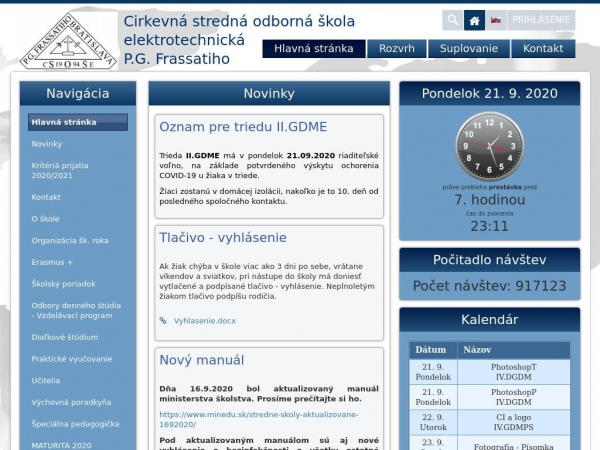Image resolution: width=600 pixels, height=450 pixels.
Task: Click the Dátum column header
Action: click(x=433, y=350)
